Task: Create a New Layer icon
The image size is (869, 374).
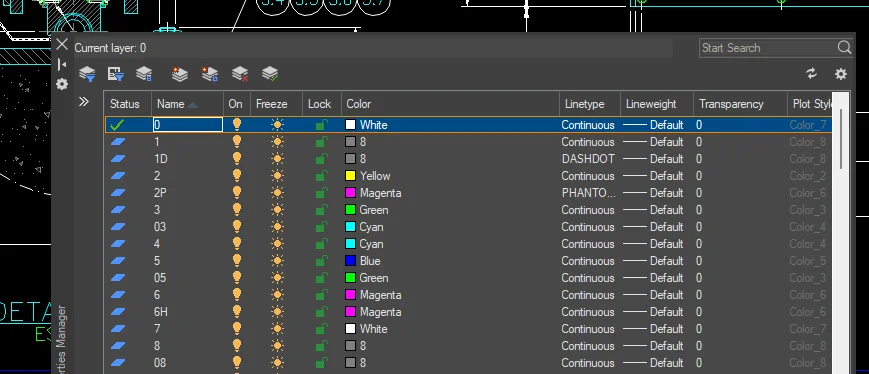Action: coord(180,74)
